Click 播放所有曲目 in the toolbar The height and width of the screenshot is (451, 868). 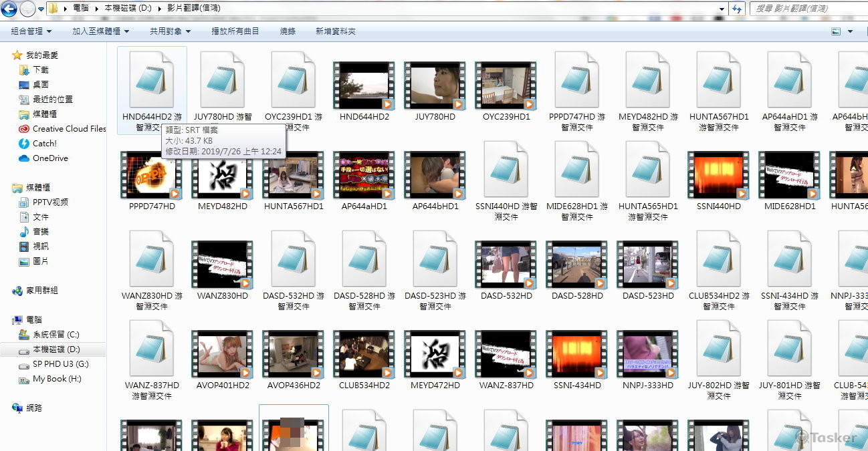[235, 31]
